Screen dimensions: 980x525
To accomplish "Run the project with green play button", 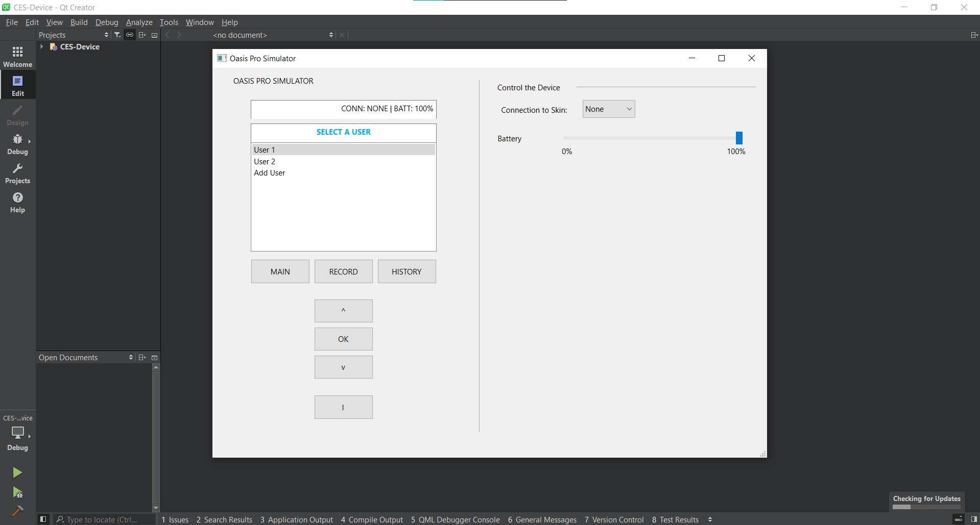I will 17,472.
